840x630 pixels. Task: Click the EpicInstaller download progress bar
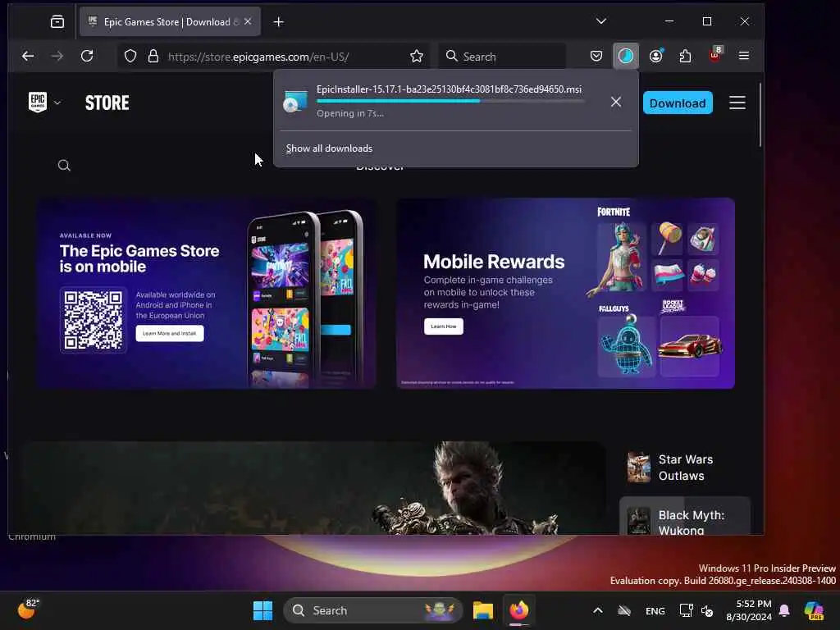pyautogui.click(x=450, y=101)
